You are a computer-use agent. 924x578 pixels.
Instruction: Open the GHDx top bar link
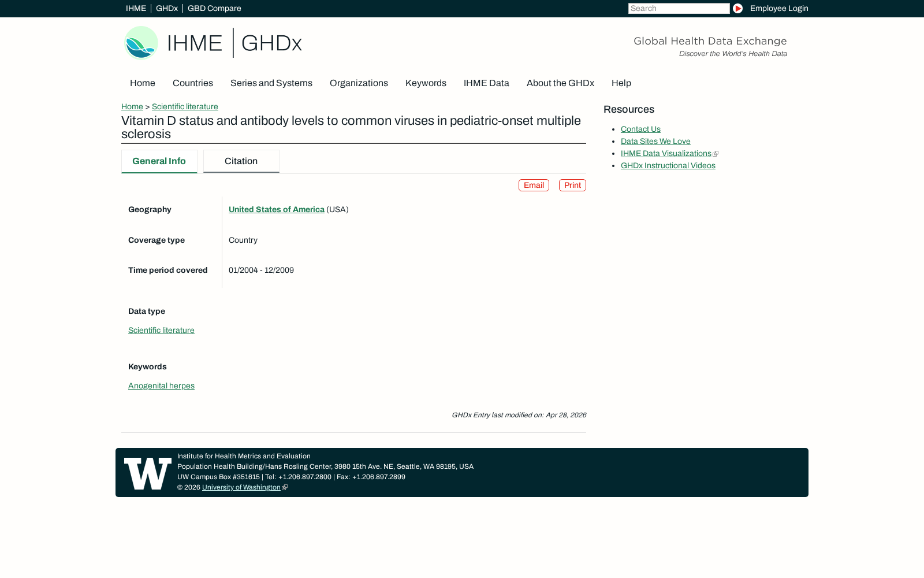point(167,9)
